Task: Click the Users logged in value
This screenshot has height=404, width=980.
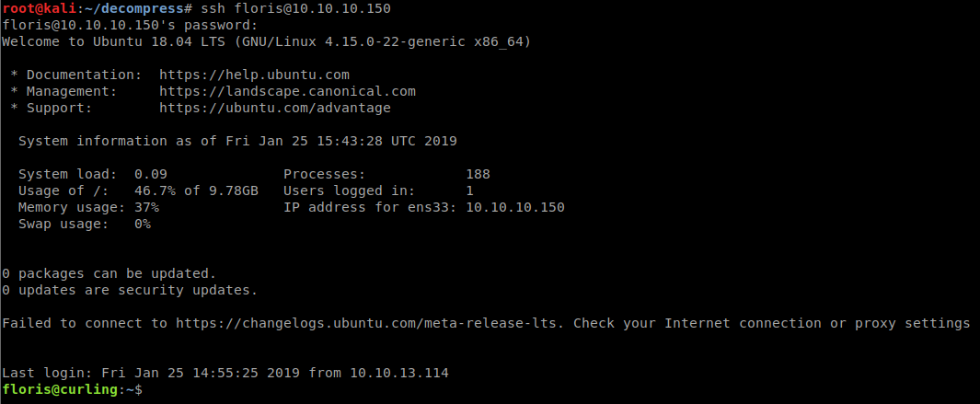Action: (x=469, y=190)
